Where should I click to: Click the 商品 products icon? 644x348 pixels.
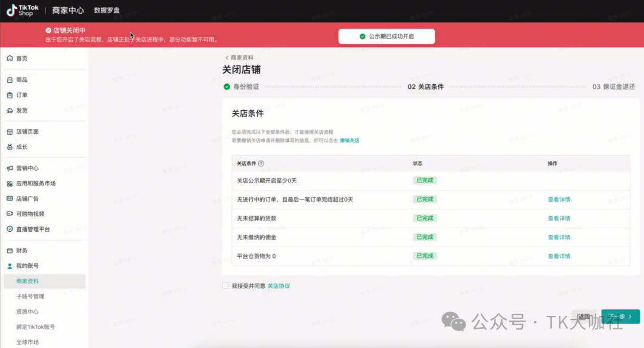tap(10, 80)
